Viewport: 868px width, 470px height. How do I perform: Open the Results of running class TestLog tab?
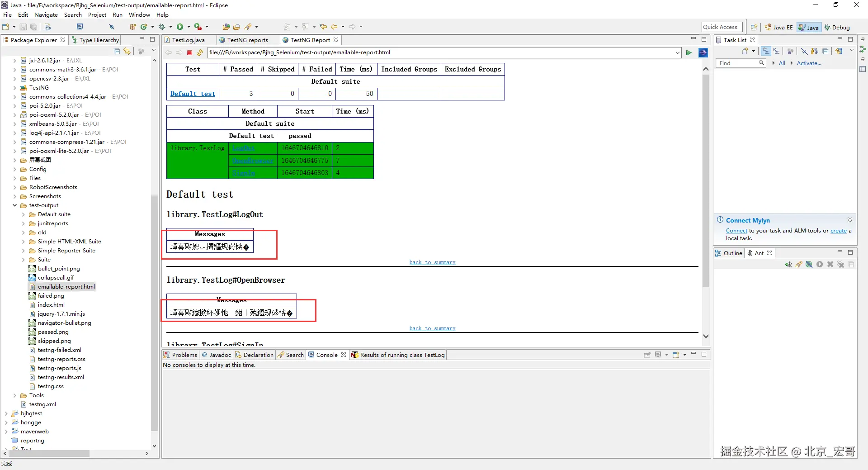(x=398, y=355)
